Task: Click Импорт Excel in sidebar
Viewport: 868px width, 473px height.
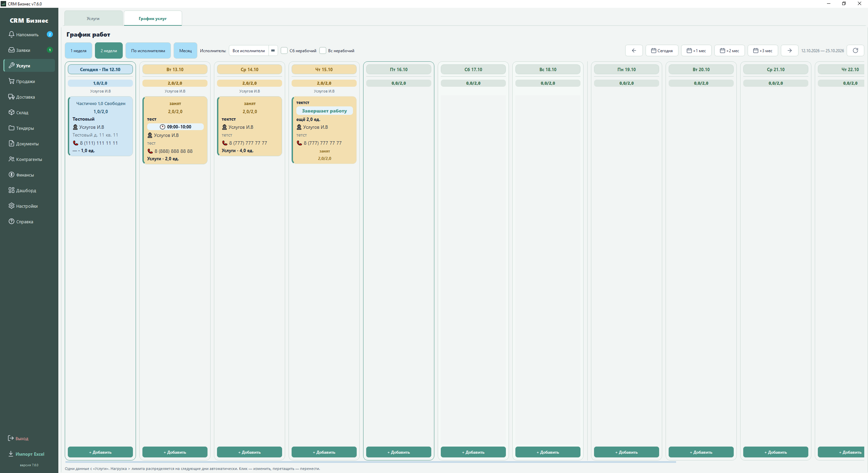Action: [x=26, y=454]
